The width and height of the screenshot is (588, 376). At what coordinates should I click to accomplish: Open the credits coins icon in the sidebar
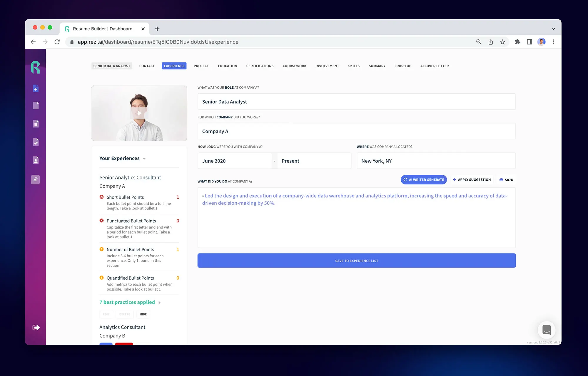(35, 179)
